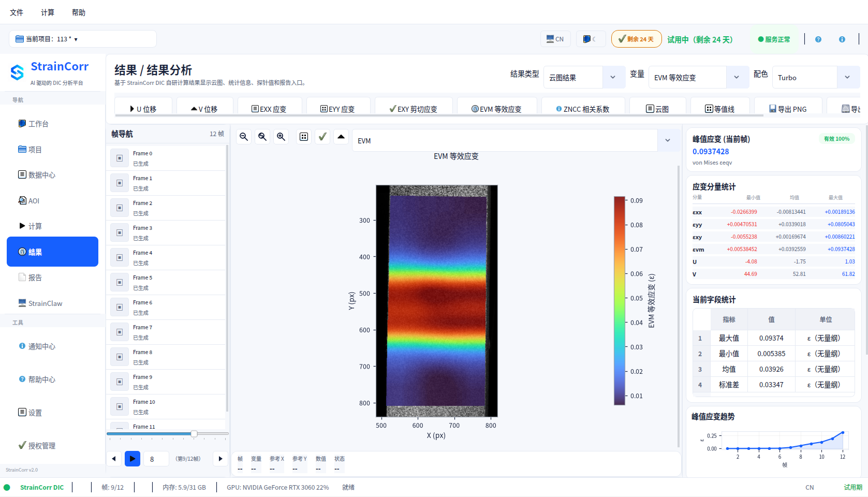The height and width of the screenshot is (497, 868).
Task: Click the zoom reset magnifier icon
Action: tap(262, 137)
